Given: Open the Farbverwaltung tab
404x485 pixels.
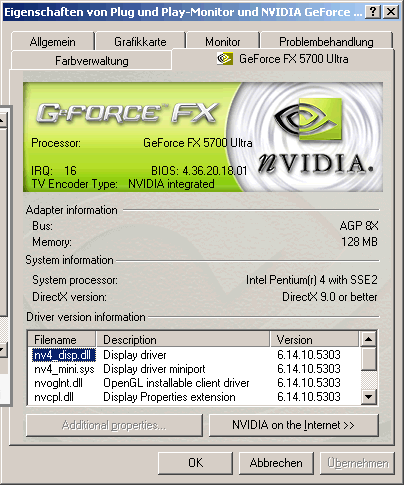Looking at the screenshot, I should tap(92, 61).
